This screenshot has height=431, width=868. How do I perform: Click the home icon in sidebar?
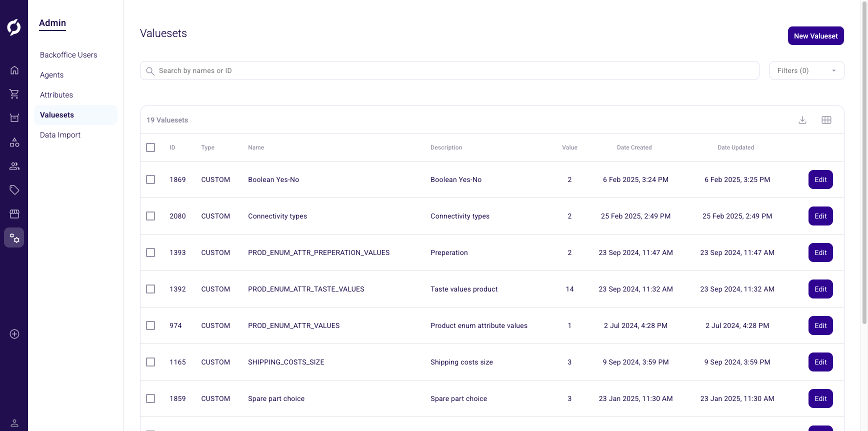(14, 70)
